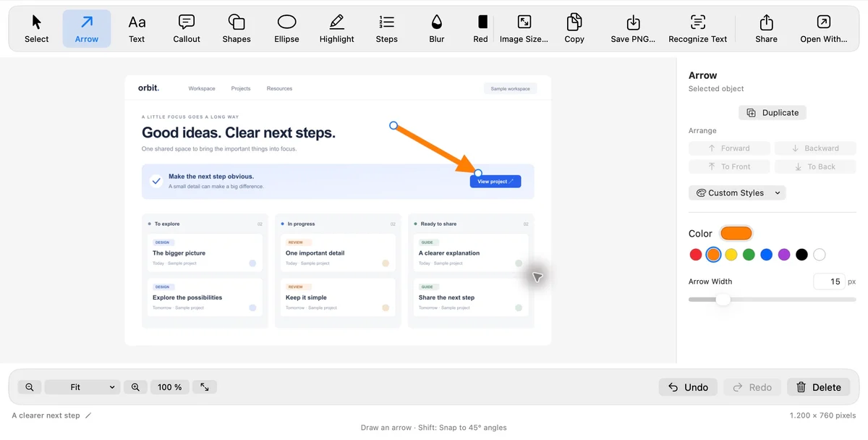
Task: Click the Forward arrange button
Action: point(729,148)
